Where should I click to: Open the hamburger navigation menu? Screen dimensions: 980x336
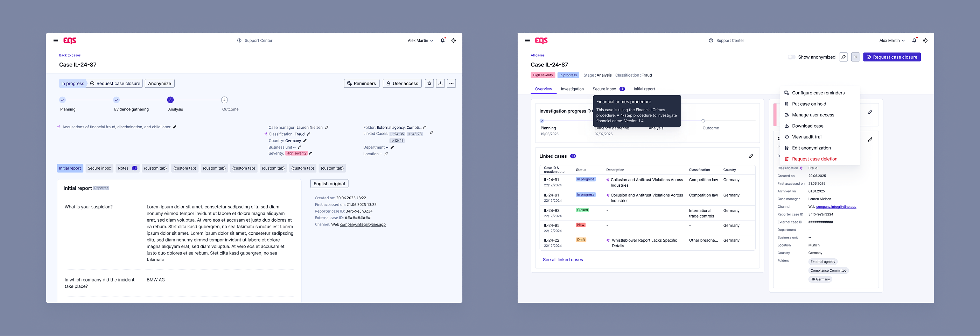click(x=56, y=40)
